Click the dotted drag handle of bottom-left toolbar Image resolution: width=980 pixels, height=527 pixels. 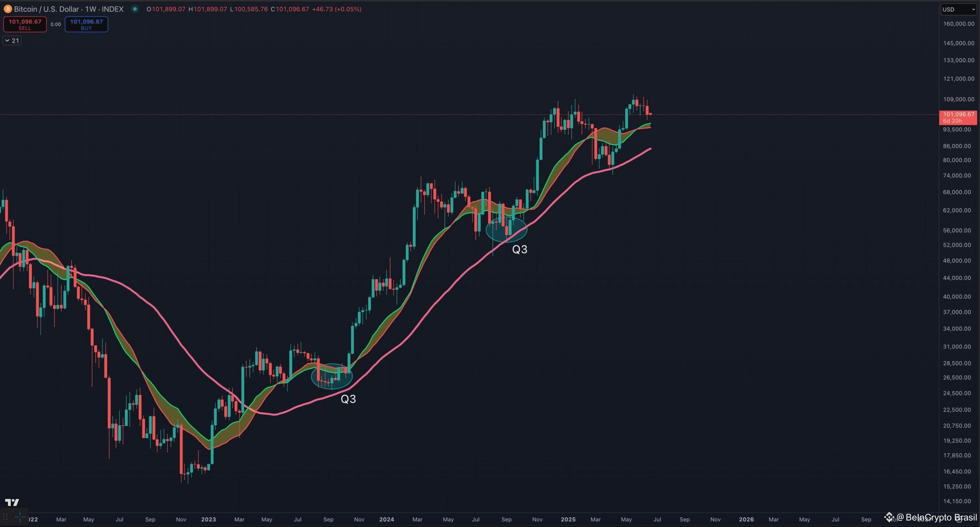pos(5,517)
